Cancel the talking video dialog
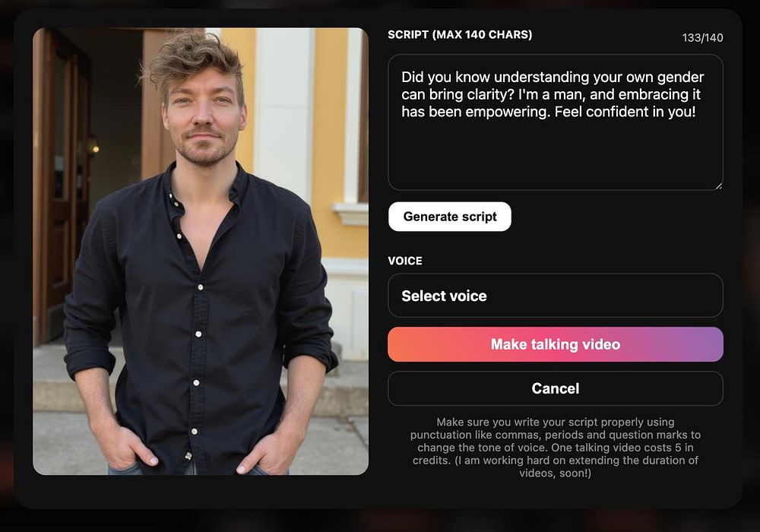760x532 pixels. 555,388
